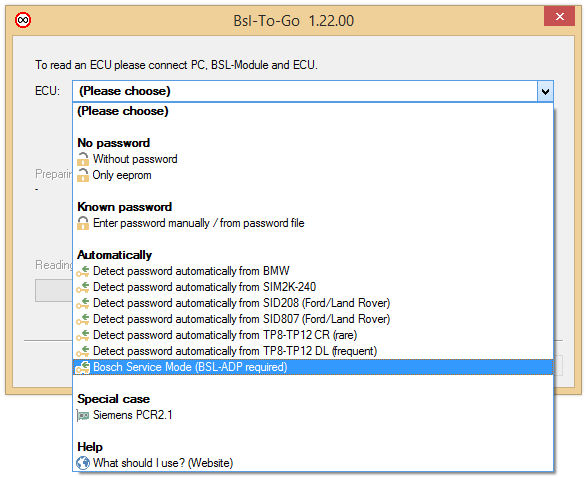Click the Known password group heading
587x481 pixels.
[x=125, y=207]
